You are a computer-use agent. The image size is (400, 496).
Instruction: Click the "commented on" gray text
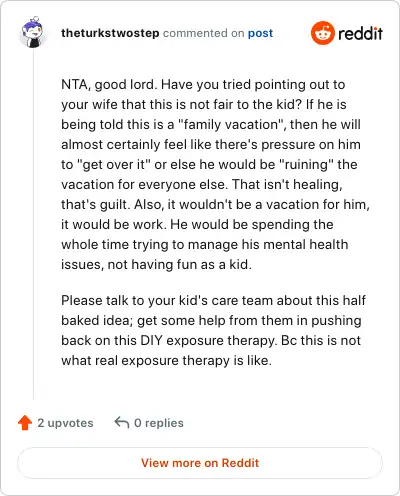[203, 33]
